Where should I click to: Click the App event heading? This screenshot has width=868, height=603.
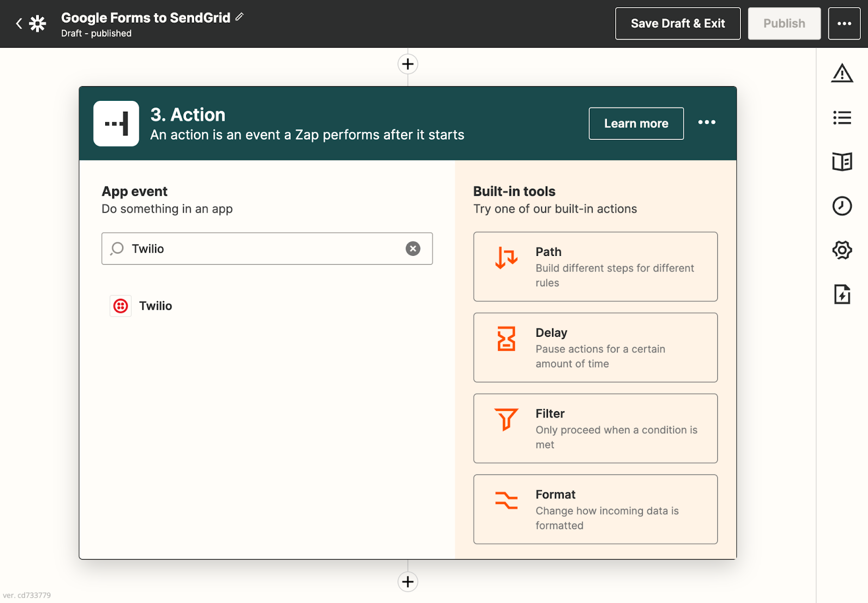point(135,191)
